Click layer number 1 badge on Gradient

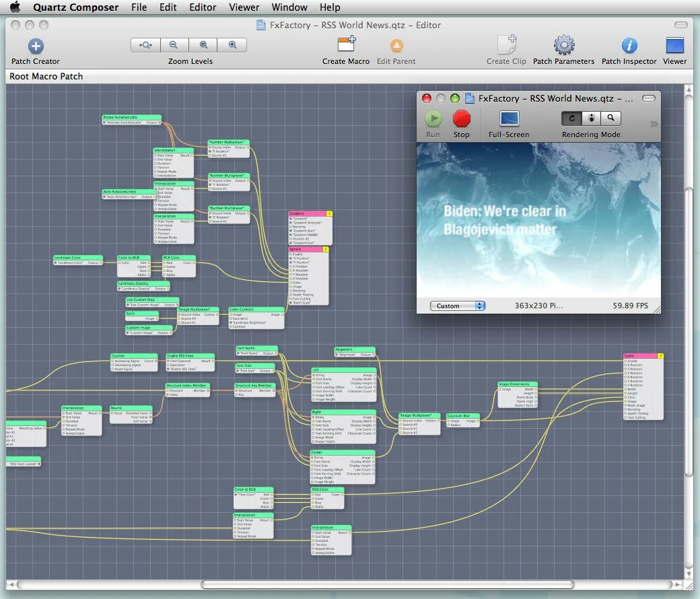pyautogui.click(x=329, y=213)
